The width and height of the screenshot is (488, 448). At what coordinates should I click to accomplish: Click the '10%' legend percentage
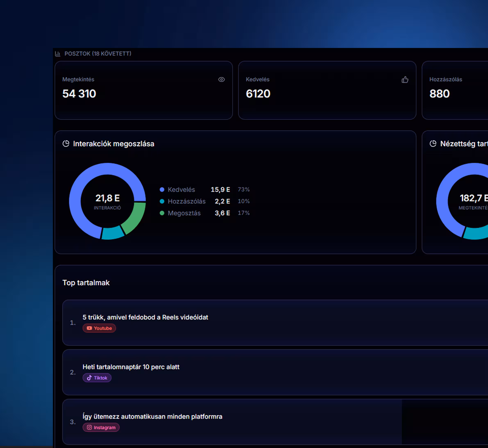pyautogui.click(x=244, y=201)
